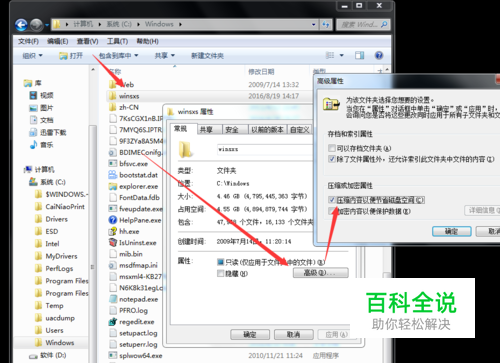Click the refresh icon beside address bar
The height and width of the screenshot is (363, 500).
326,24
